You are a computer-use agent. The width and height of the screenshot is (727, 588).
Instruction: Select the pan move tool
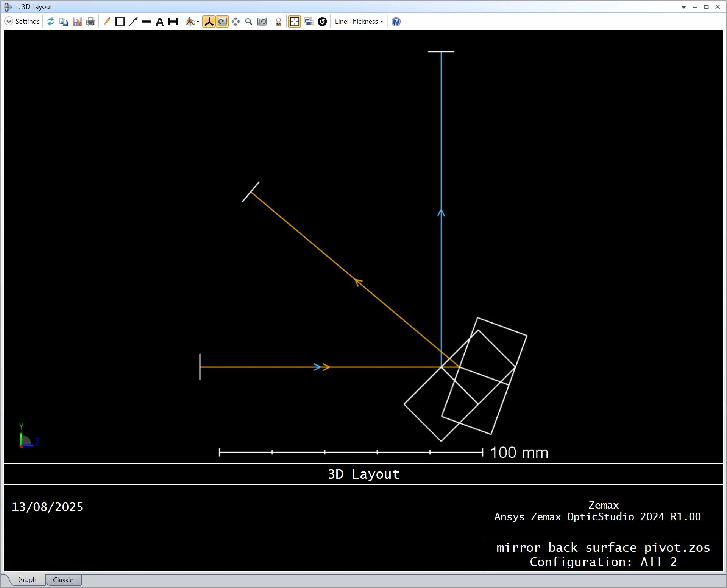coord(236,22)
